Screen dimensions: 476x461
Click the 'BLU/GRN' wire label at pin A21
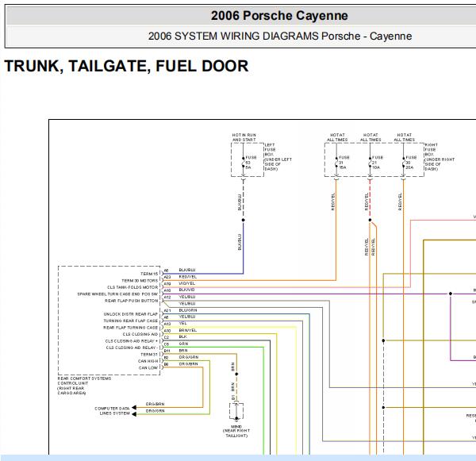point(188,310)
